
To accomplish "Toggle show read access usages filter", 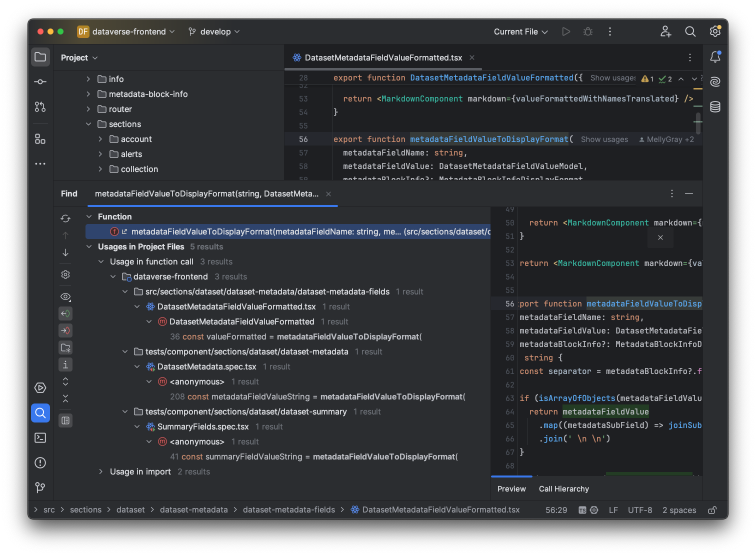I will point(65,313).
